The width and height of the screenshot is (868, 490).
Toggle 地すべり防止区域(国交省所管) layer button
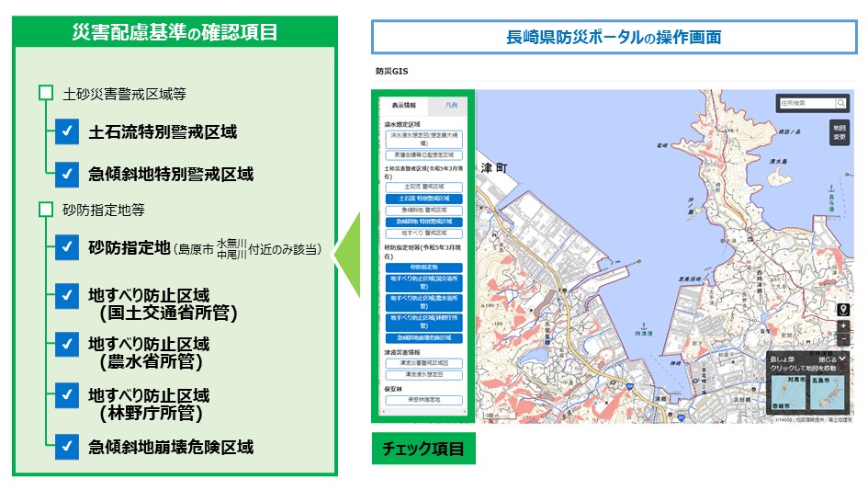(424, 283)
